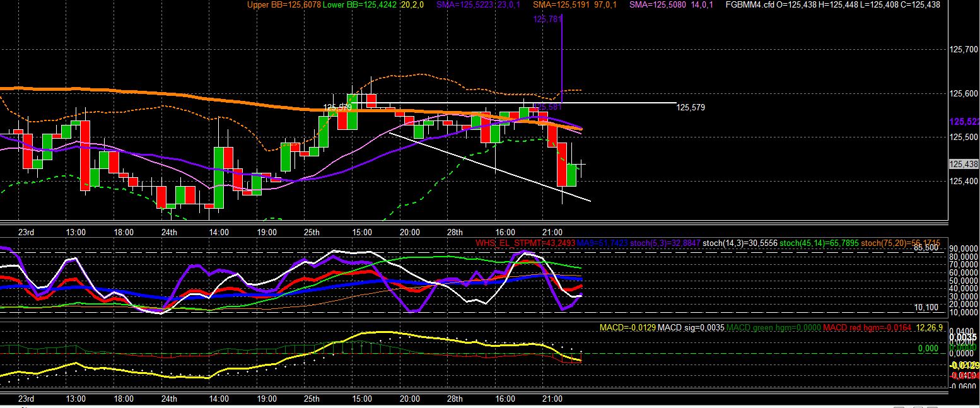The height and width of the screenshot is (408, 980).
Task: Click '20:00' on the bottom MACD time axis
Action: click(410, 399)
